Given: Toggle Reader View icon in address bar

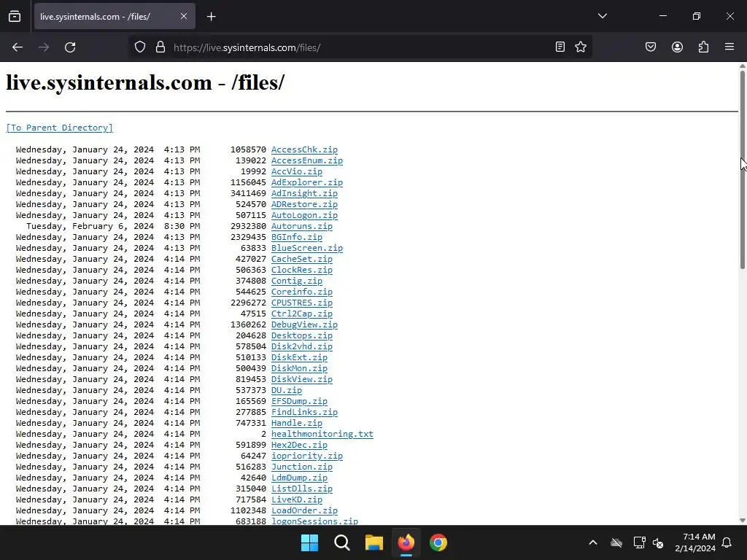Looking at the screenshot, I should [x=560, y=47].
